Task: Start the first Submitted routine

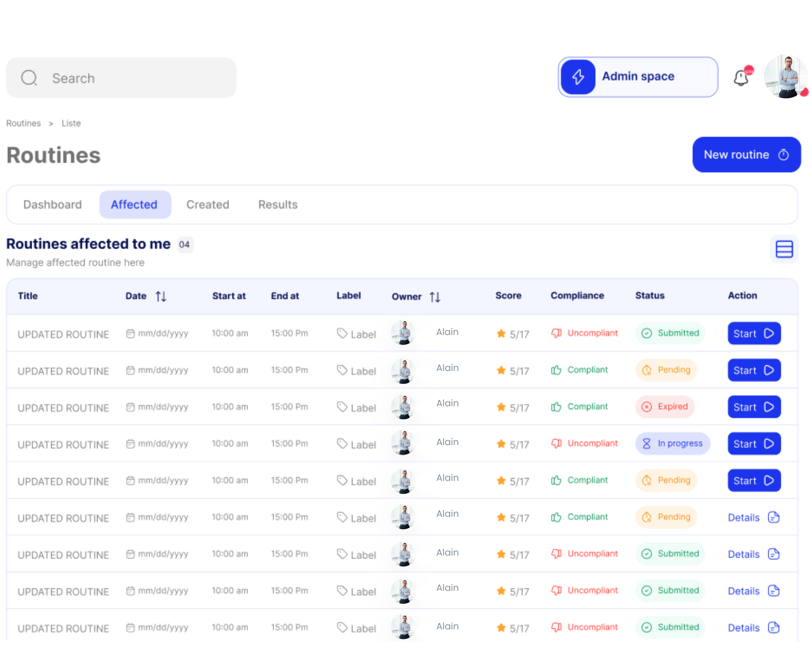Action: [754, 333]
